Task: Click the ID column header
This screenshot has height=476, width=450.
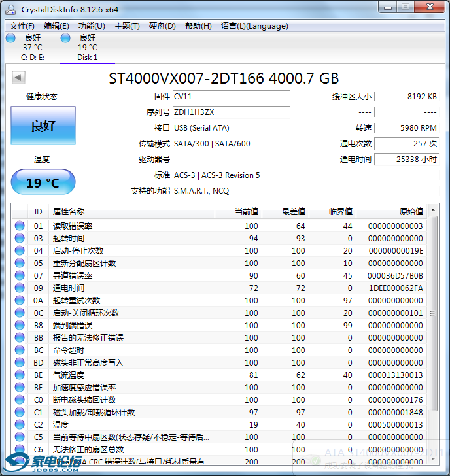Action: coord(38,212)
